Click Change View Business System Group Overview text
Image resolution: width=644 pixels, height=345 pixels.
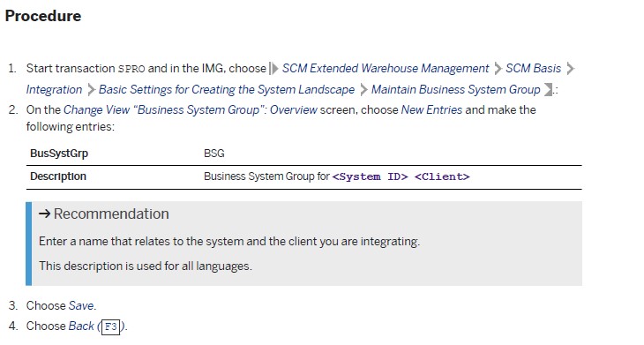click(191, 110)
